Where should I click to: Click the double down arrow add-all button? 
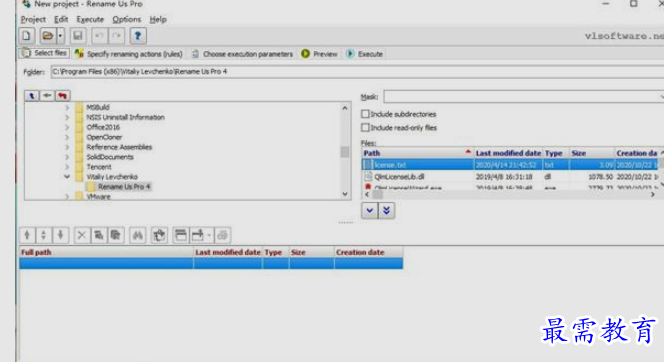(x=386, y=210)
